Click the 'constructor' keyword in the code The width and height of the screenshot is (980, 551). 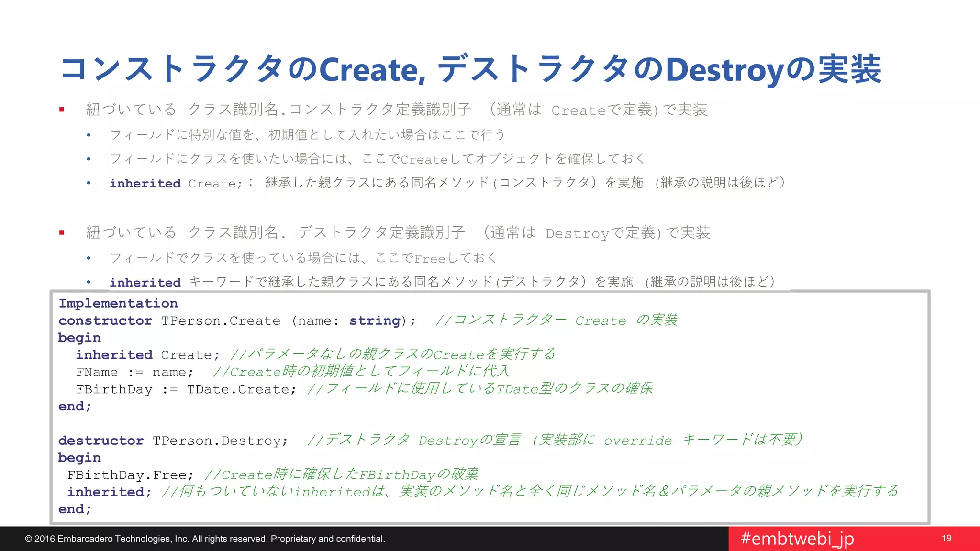(105, 320)
